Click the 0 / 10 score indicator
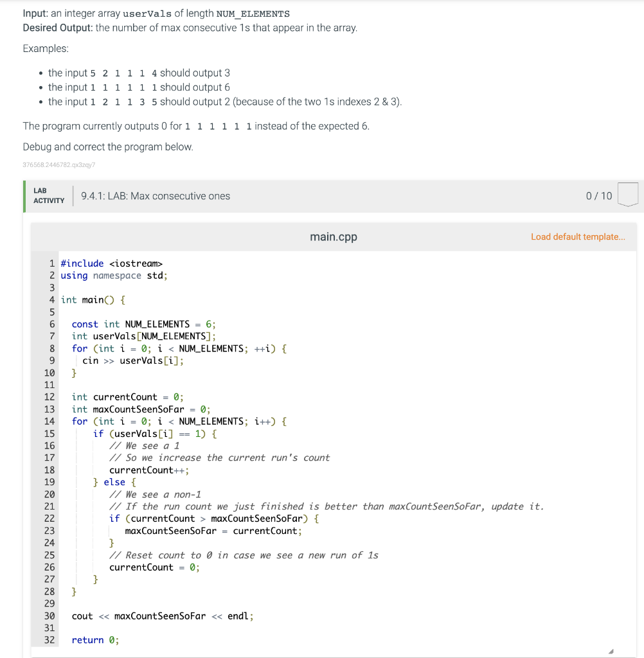The height and width of the screenshot is (658, 644). coord(598,195)
